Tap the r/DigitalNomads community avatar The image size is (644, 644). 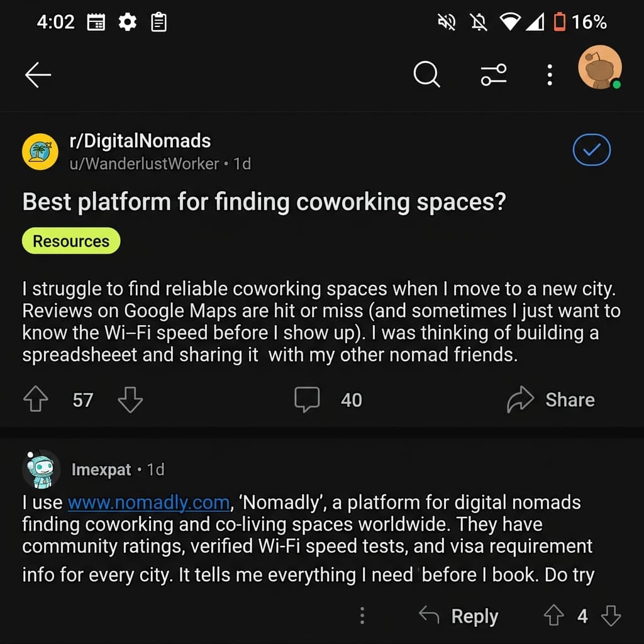coord(40,151)
